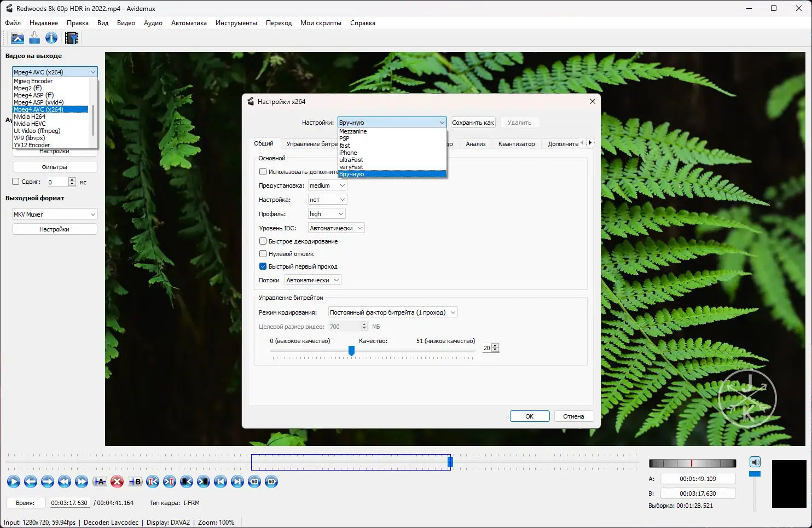Image resolution: width=812 pixels, height=528 pixels.
Task: Expand the Режим кодирования dropdown
Action: (393, 312)
